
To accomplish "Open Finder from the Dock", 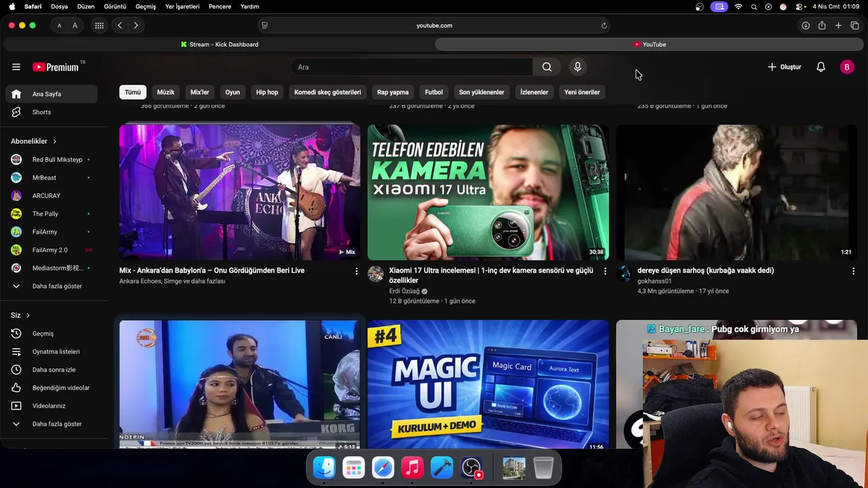I will click(x=325, y=468).
